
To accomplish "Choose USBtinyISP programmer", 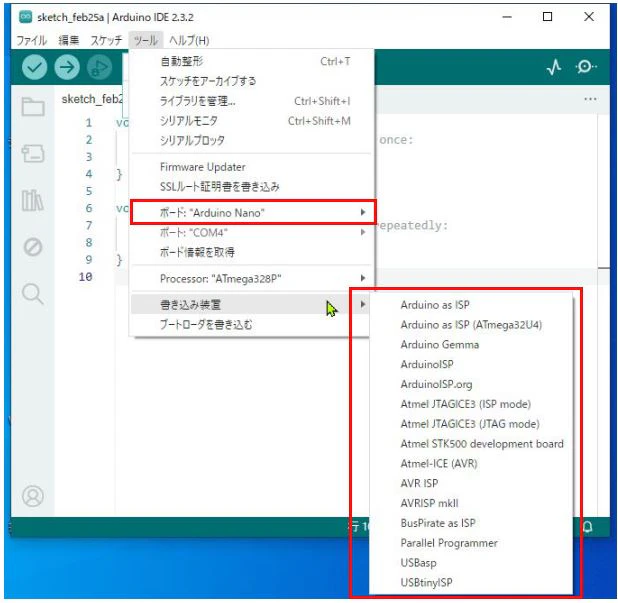I will [x=471, y=583].
